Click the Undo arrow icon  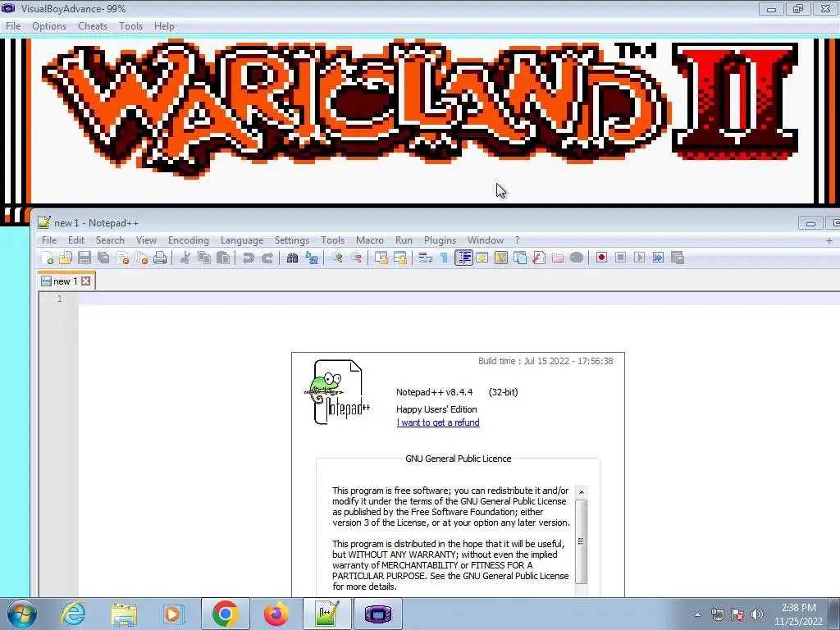click(x=248, y=258)
